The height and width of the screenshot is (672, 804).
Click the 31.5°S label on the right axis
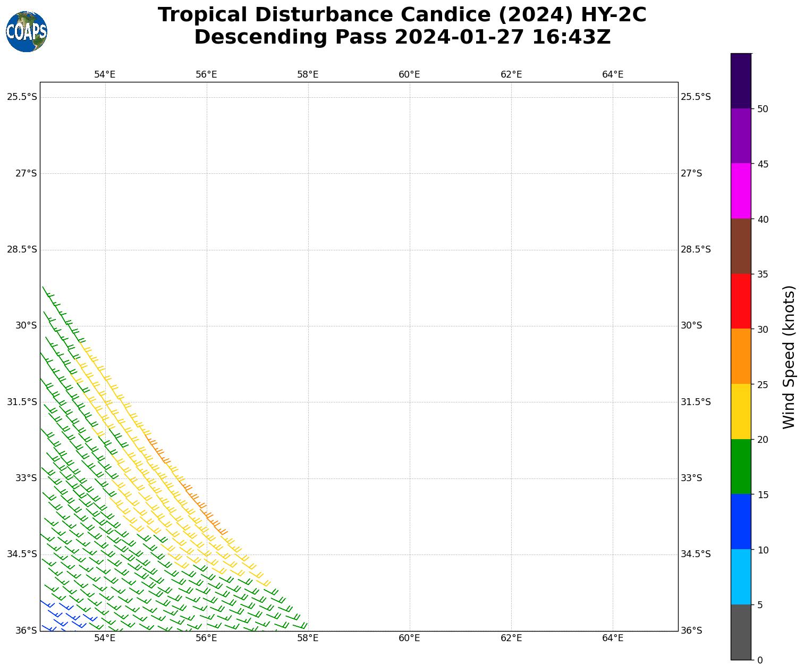point(696,402)
